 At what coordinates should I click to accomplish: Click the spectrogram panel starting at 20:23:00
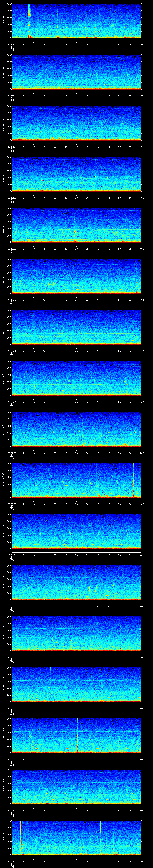(x=77, y=481)
